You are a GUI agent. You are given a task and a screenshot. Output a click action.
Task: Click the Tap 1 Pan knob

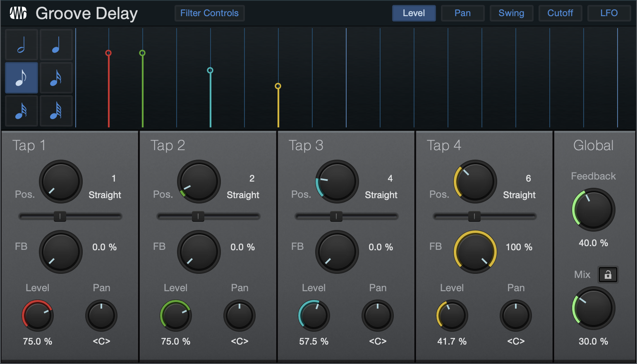pos(101,316)
